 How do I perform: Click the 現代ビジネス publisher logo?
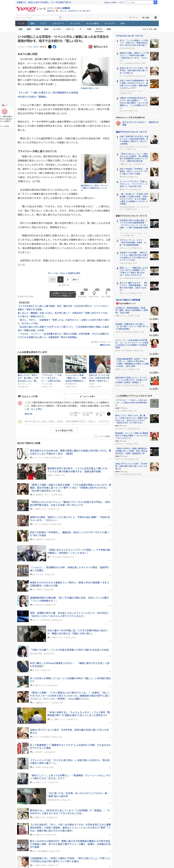click(x=98, y=47)
